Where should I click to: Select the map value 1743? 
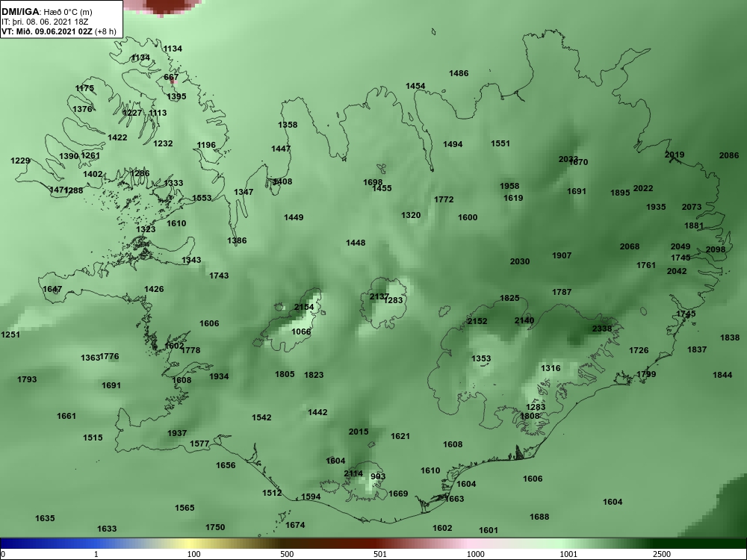point(219,276)
